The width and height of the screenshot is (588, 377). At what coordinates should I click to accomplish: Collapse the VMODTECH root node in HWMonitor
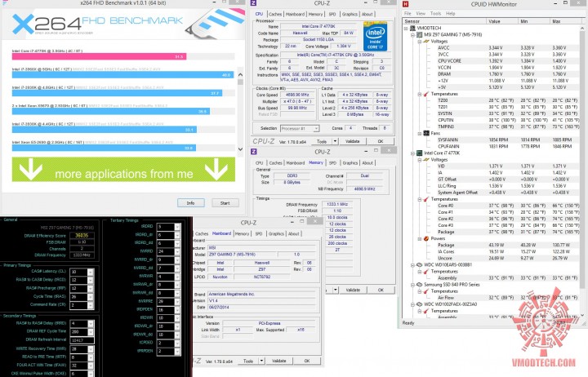pos(406,28)
